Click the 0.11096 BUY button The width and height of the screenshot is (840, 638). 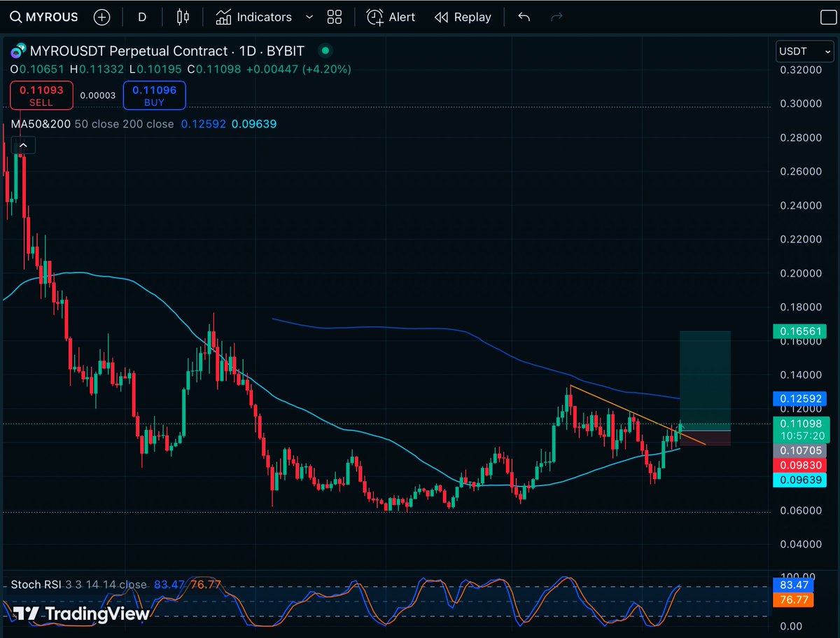[154, 95]
